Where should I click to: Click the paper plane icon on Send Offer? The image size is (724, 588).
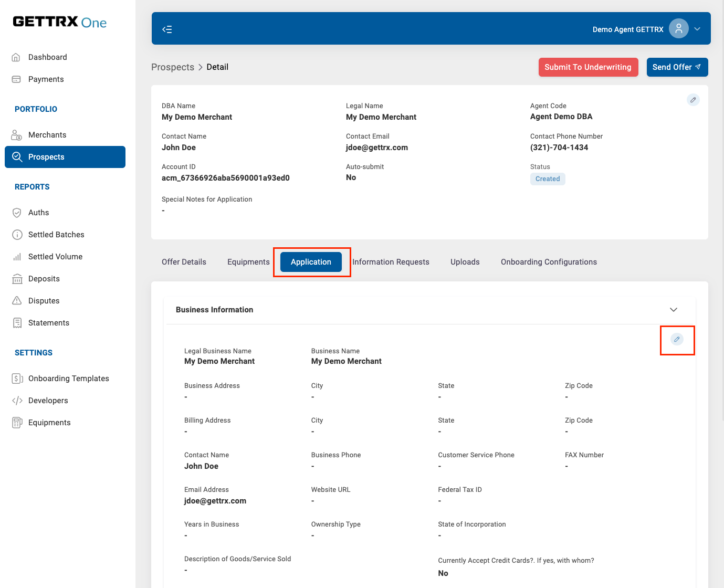[x=698, y=67]
